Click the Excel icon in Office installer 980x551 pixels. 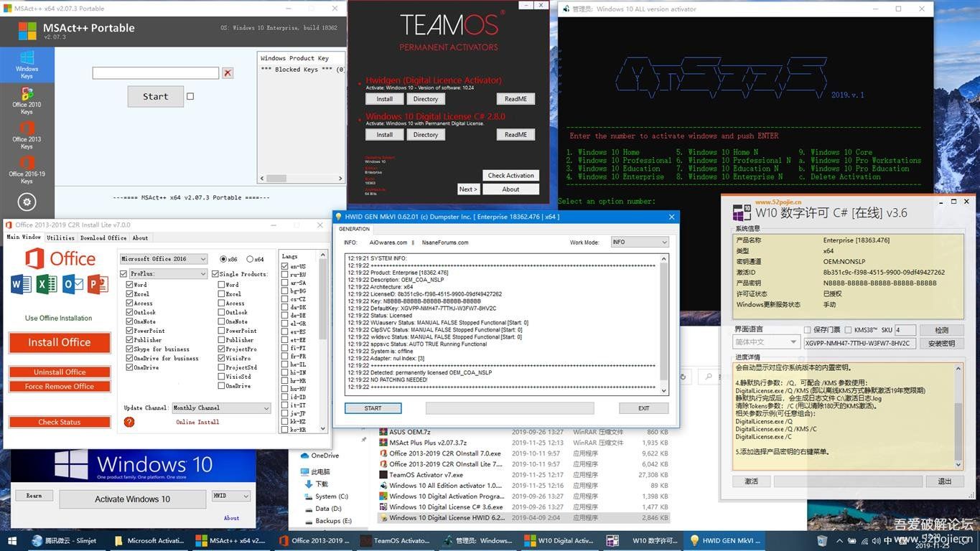pos(47,284)
